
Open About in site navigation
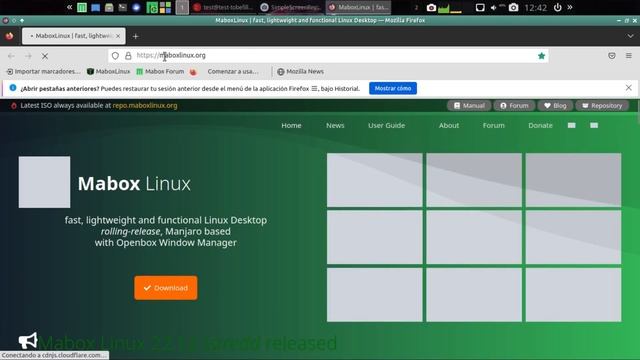tap(449, 125)
